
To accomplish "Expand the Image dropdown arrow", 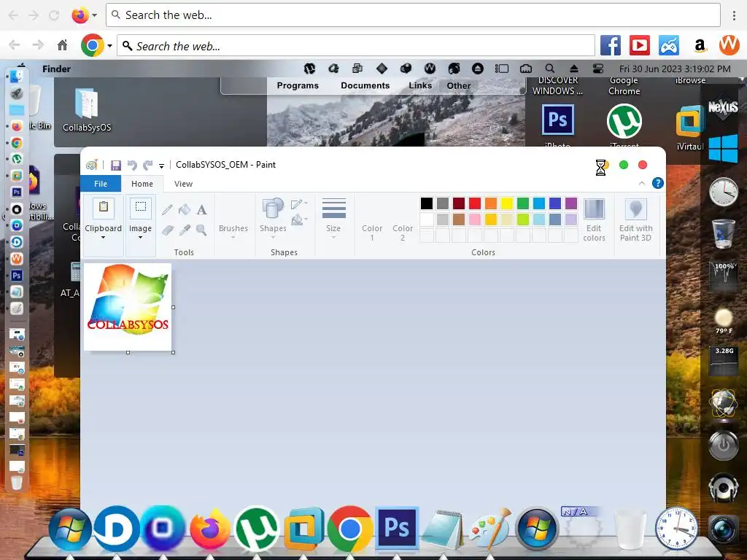I will tap(140, 237).
